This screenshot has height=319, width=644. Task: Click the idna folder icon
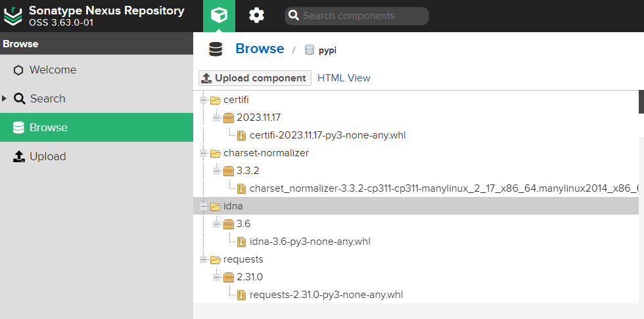216,207
